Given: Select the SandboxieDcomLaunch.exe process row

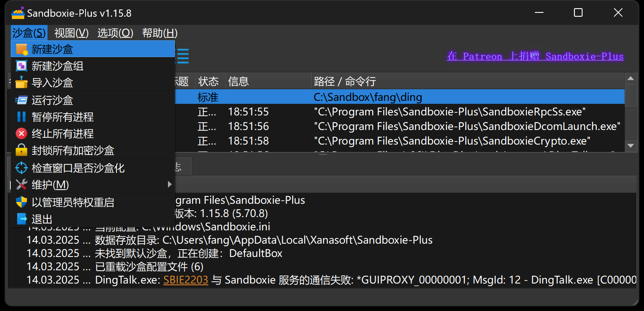Looking at the screenshot, I should pos(400,126).
